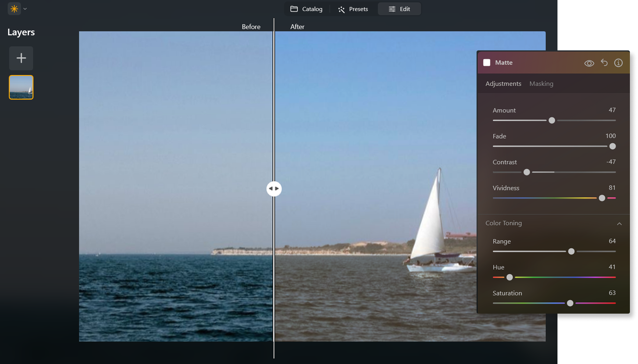Click the Amount slider handle
The height and width of the screenshot is (364, 638).
552,121
